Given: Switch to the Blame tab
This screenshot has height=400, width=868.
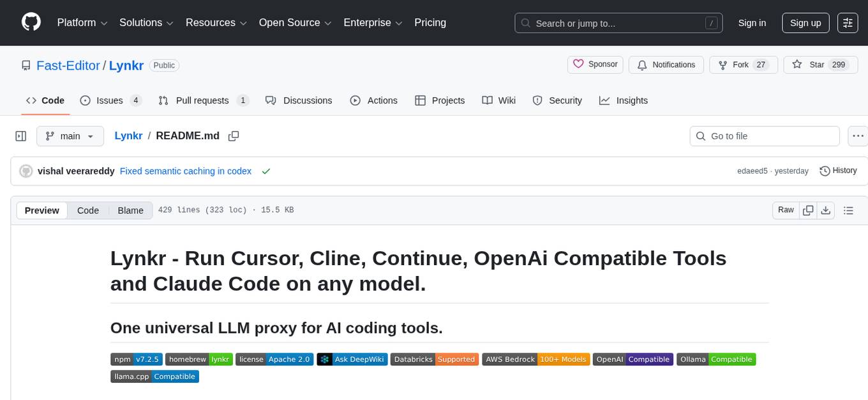Looking at the screenshot, I should pos(130,210).
